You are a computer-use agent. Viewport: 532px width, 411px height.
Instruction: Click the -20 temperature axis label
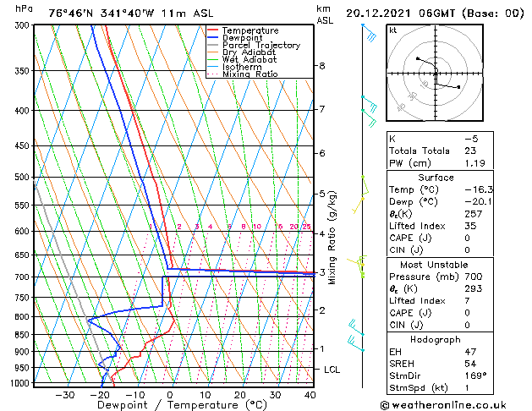100,395
